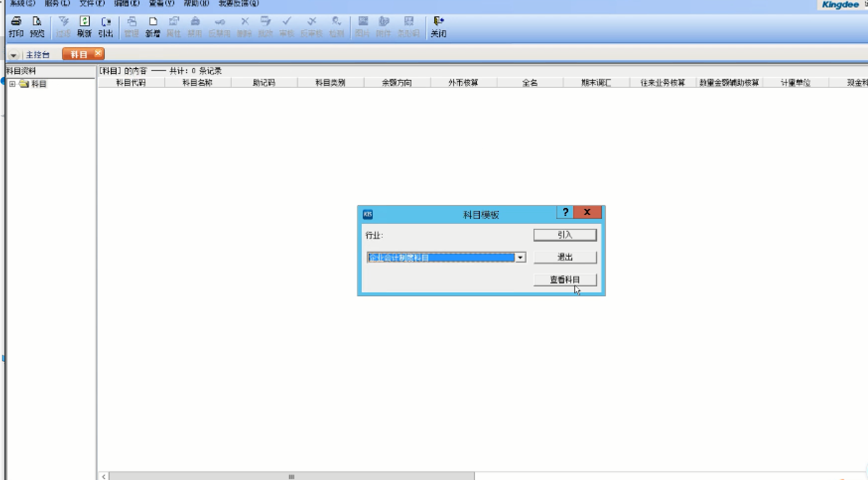868x480 pixels.
Task: Click the 查看科目 button
Action: click(x=565, y=279)
